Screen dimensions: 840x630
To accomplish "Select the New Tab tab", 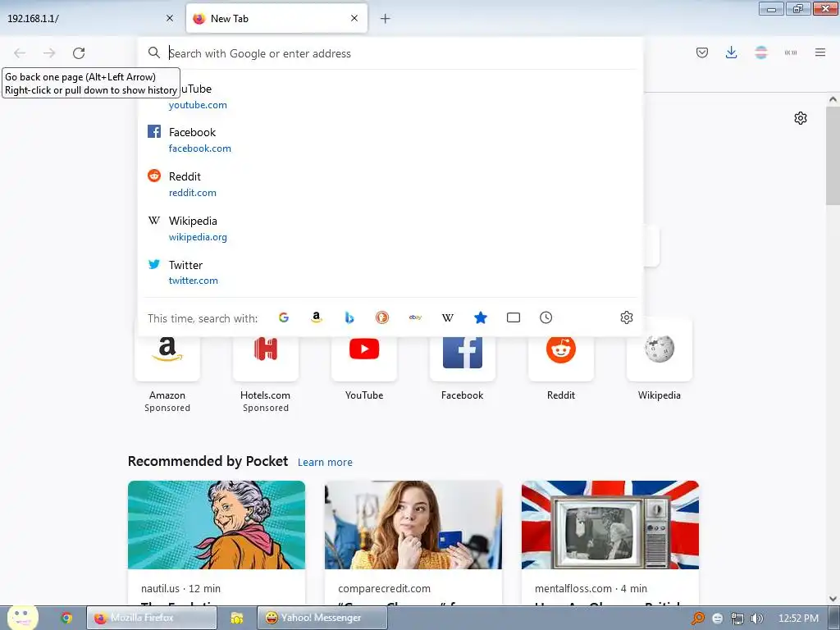I will tap(276, 19).
